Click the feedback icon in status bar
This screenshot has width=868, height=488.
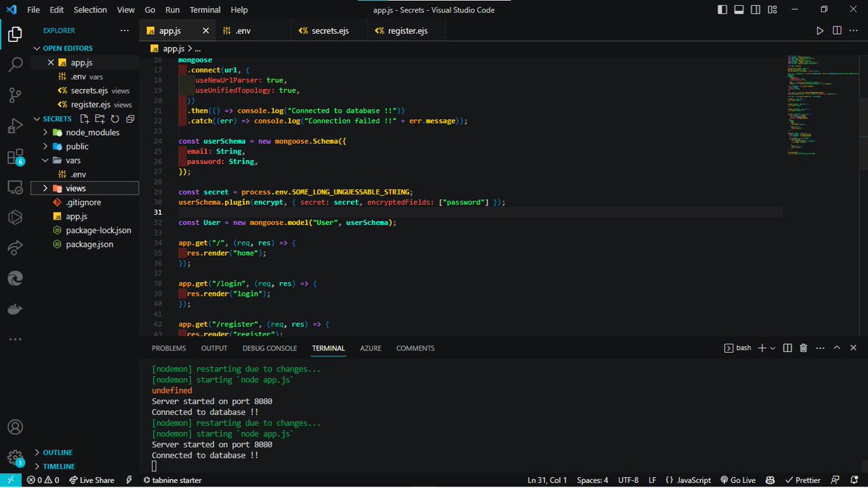pos(836,480)
